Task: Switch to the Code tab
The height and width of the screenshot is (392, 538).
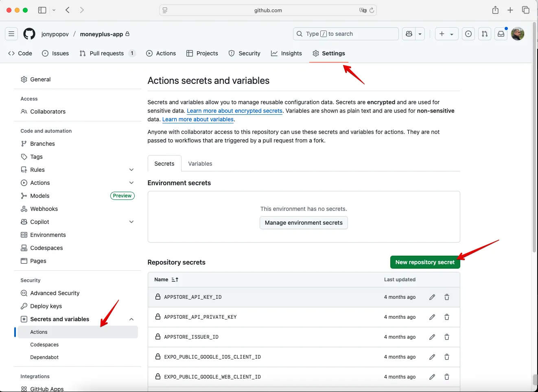Action: 20,53
